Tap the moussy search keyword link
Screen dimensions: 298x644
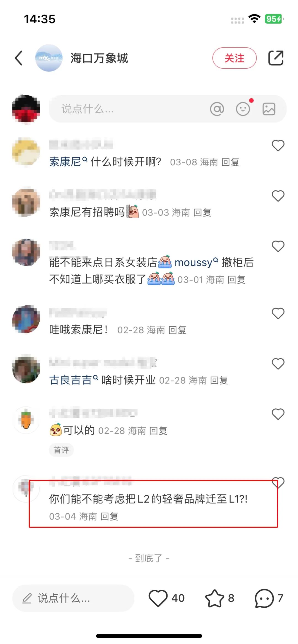tap(196, 262)
